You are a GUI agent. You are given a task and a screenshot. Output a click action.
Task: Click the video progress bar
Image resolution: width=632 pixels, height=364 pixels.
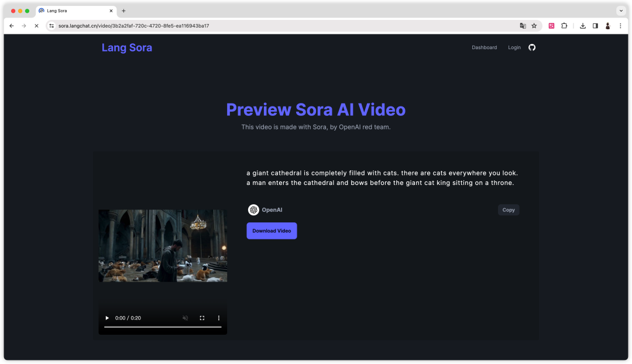(x=163, y=327)
